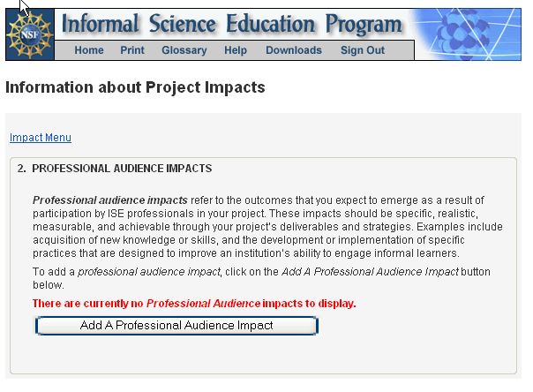Open the Downloads section
The height and width of the screenshot is (392, 533).
click(294, 50)
